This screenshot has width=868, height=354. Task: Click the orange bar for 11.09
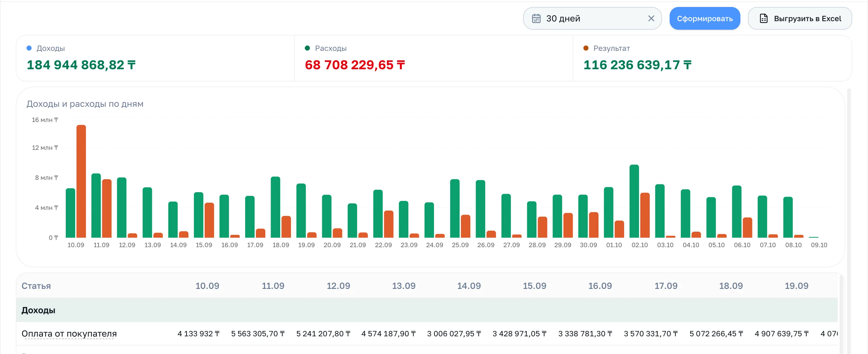(x=106, y=209)
